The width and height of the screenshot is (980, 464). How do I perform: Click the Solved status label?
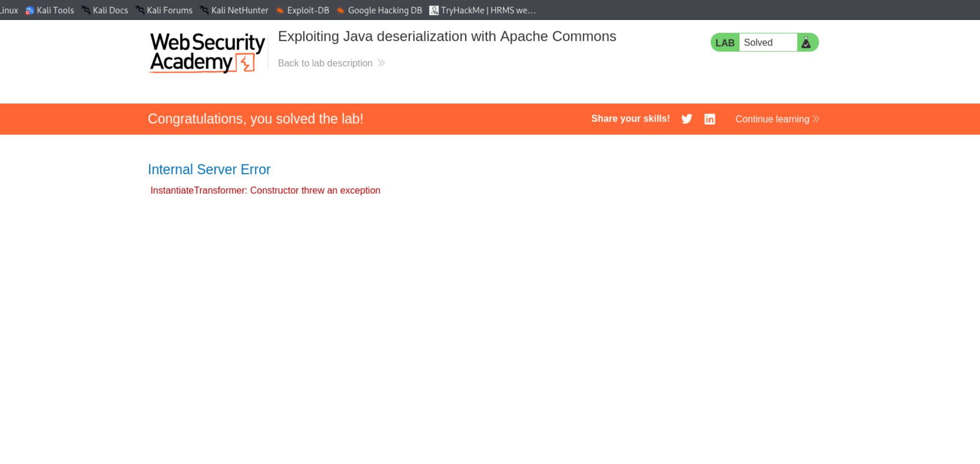758,43
